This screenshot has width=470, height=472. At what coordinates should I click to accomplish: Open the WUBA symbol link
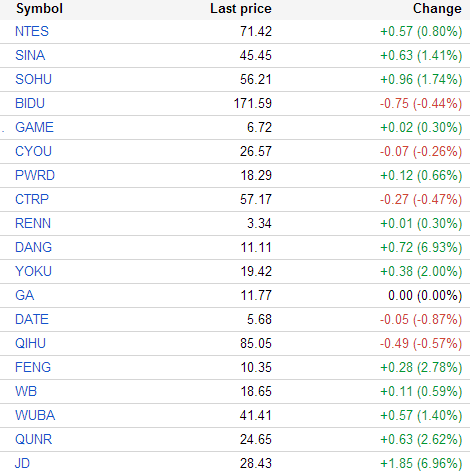[35, 415]
